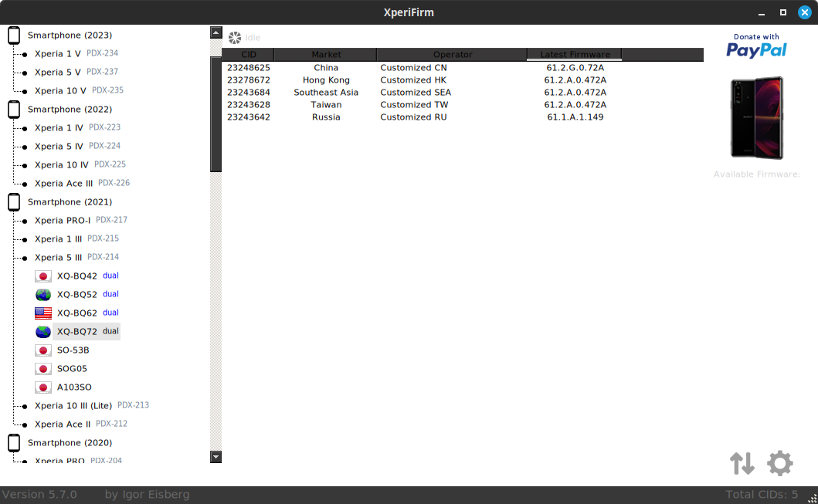Expand Xperia PRO-I in the tree

[25, 222]
